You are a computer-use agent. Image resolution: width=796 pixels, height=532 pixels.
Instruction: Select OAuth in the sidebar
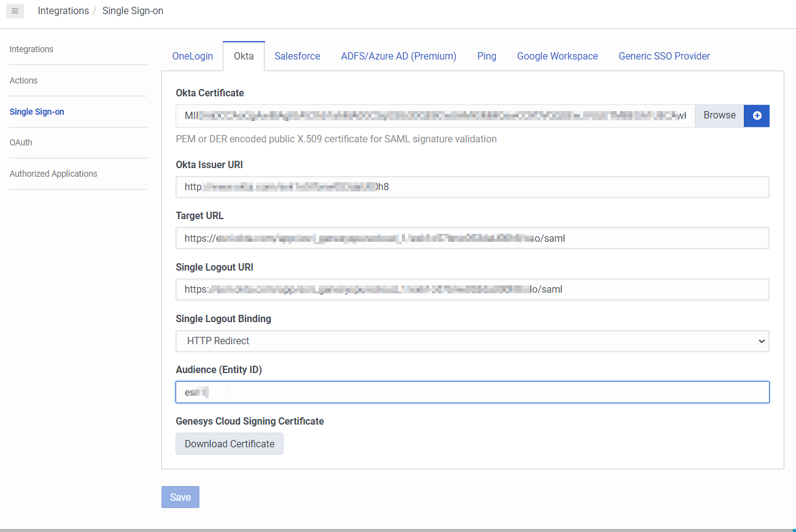pos(21,142)
